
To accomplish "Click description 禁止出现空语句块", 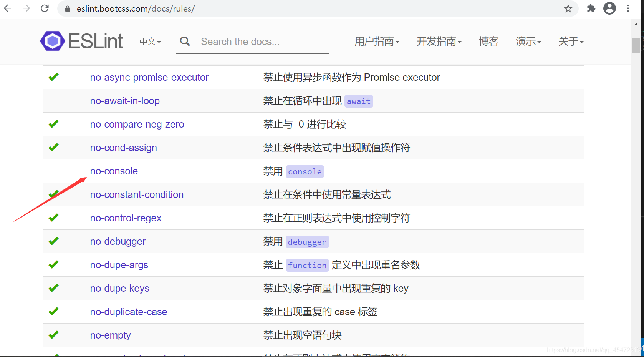I will [302, 335].
